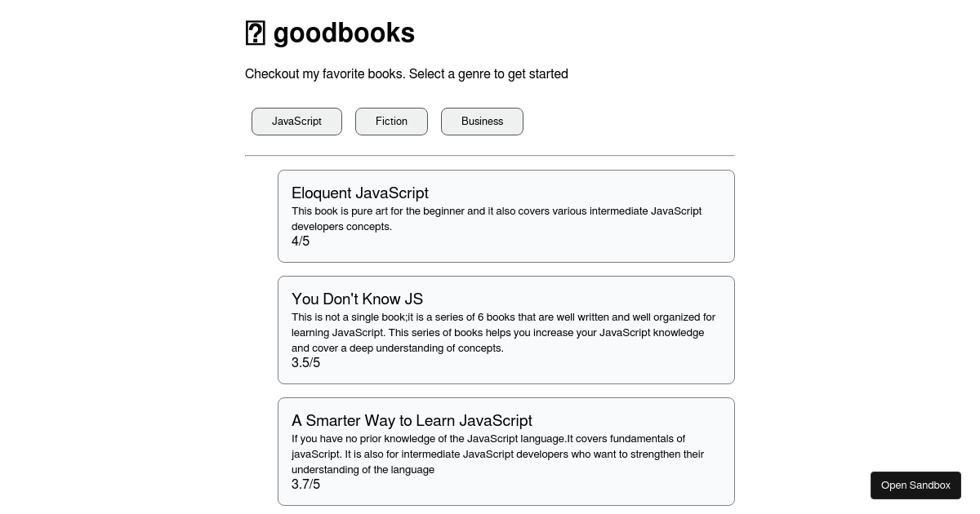Image resolution: width=980 pixels, height=514 pixels.
Task: Open the A Smarter Way to Learn JavaScript card
Action: point(506,451)
